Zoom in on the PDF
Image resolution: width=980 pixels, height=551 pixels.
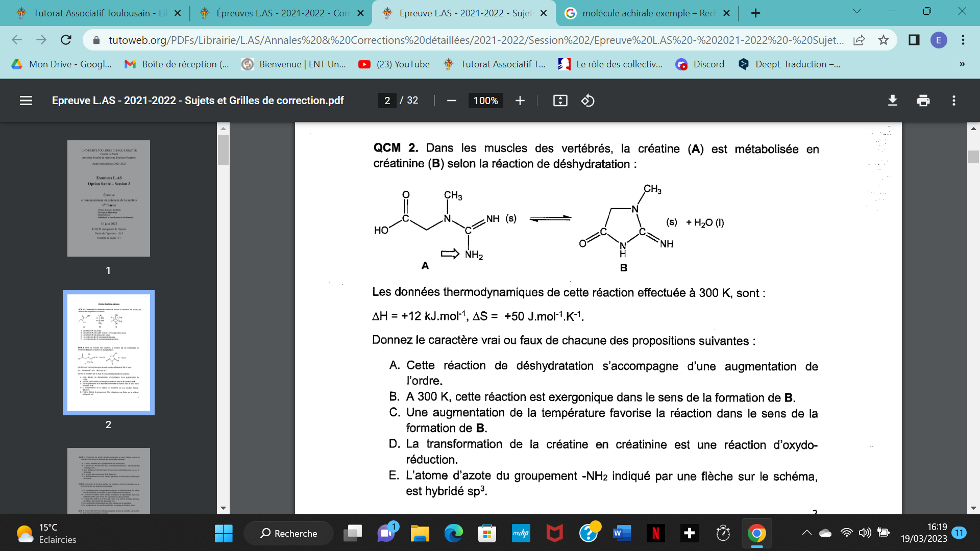coord(520,101)
